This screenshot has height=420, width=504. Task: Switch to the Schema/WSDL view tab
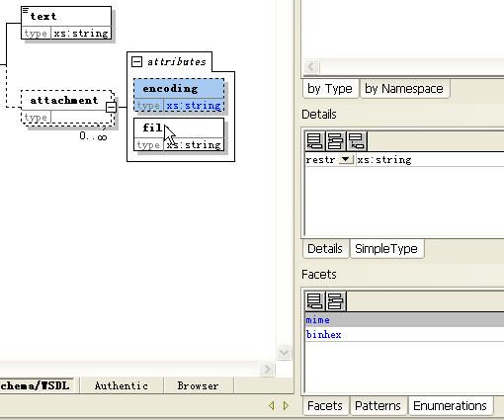36,385
